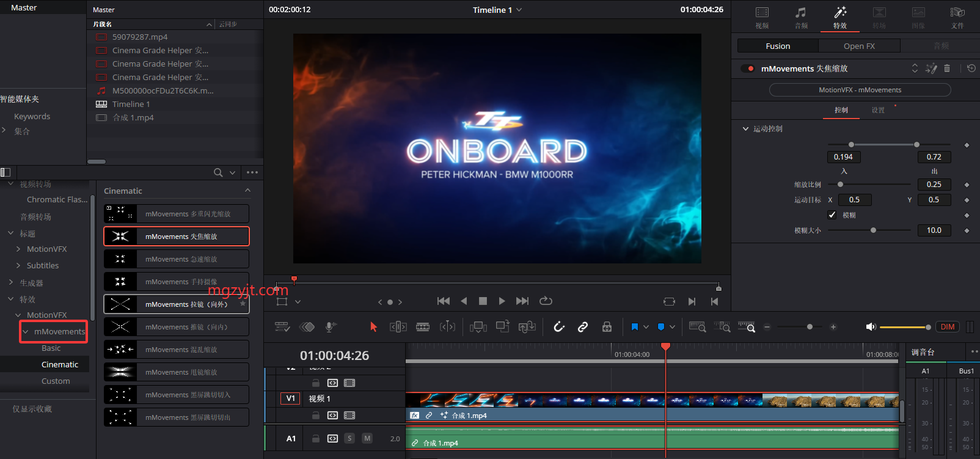Viewport: 980px width, 459px height.
Task: Expand Subtitles under 标题
Action: tap(18, 265)
